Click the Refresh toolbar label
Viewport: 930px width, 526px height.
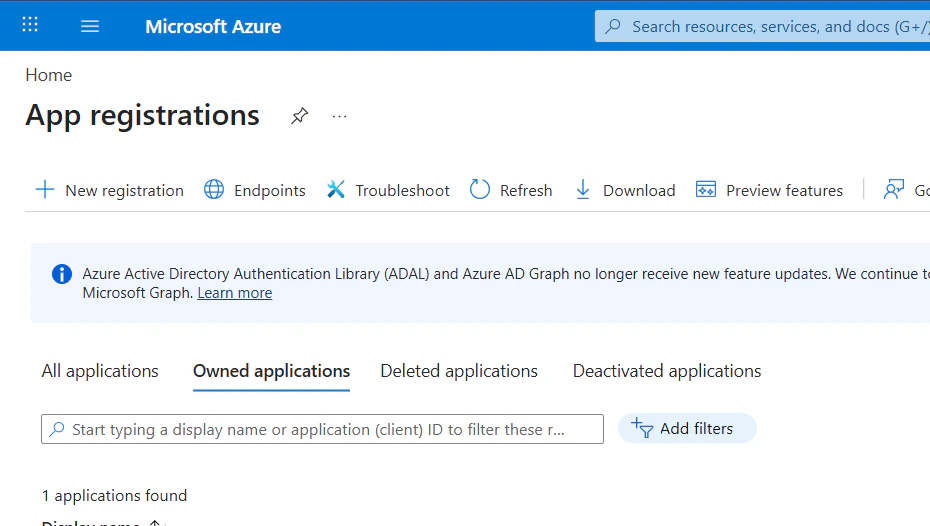coord(526,190)
